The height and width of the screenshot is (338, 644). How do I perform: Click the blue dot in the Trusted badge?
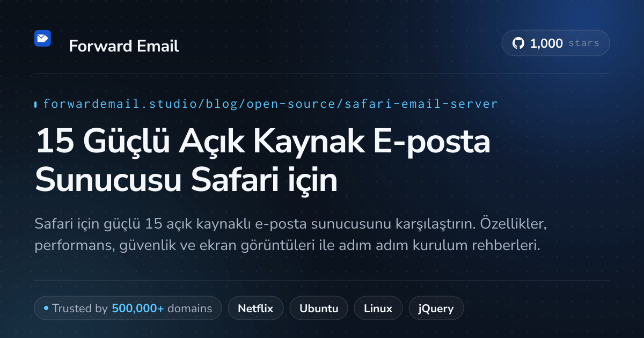pos(46,308)
